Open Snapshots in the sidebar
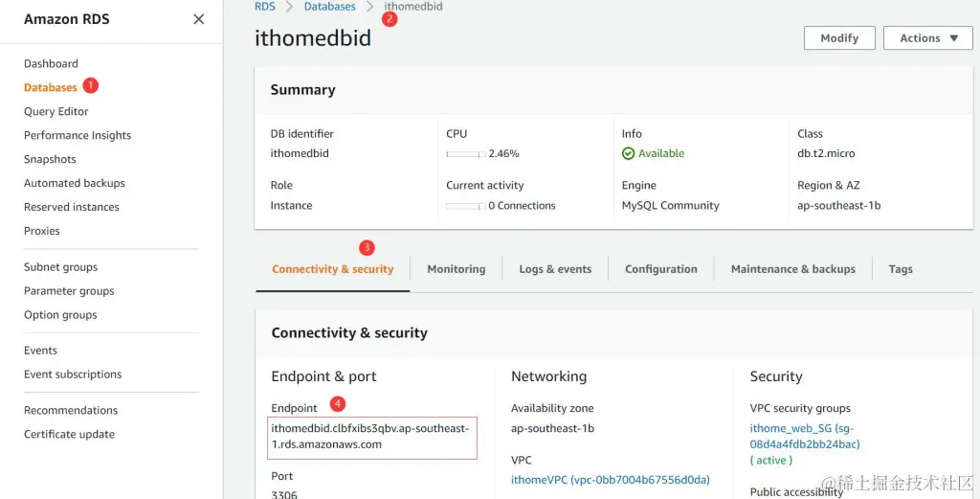980x499 pixels. click(x=50, y=159)
